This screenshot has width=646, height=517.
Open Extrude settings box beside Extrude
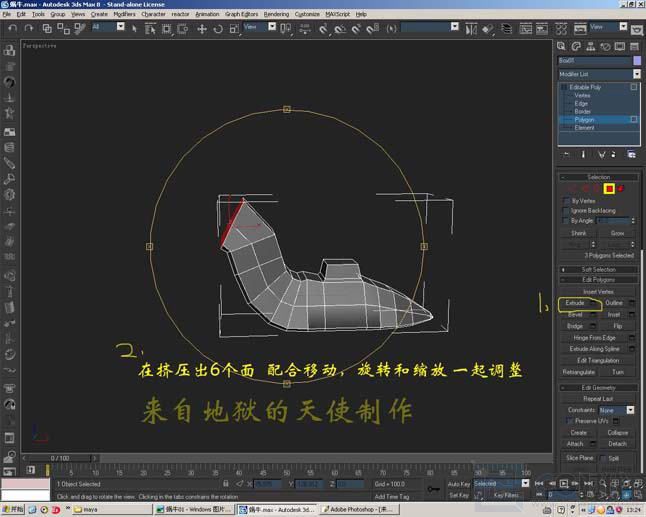[594, 303]
